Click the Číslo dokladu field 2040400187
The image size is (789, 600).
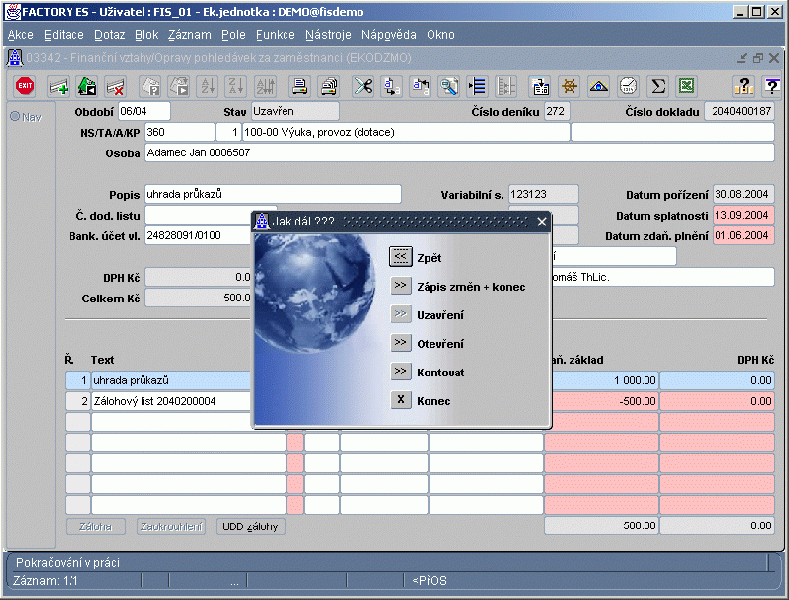(740, 111)
